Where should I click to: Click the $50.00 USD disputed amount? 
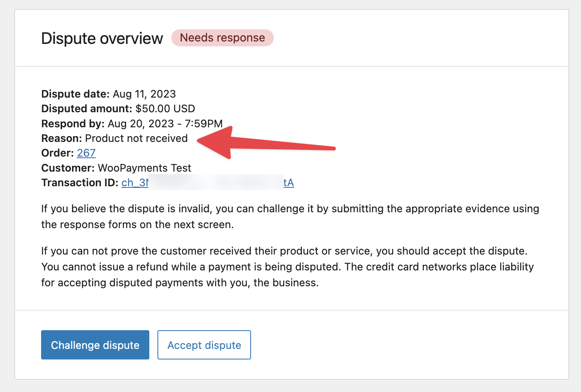tap(165, 109)
